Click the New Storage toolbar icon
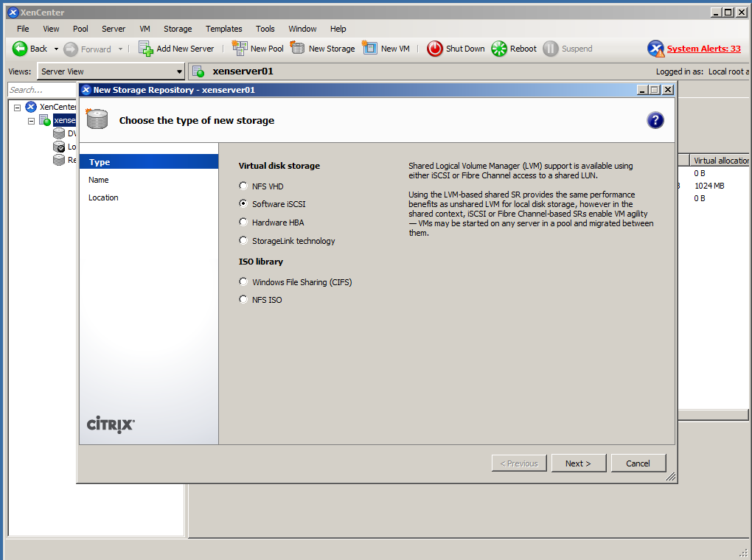The height and width of the screenshot is (560, 752). click(298, 49)
